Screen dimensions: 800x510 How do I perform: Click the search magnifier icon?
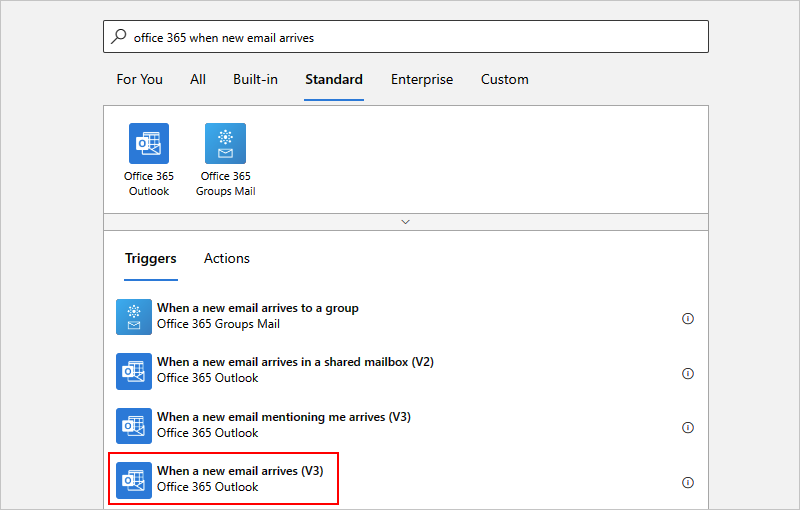119,37
